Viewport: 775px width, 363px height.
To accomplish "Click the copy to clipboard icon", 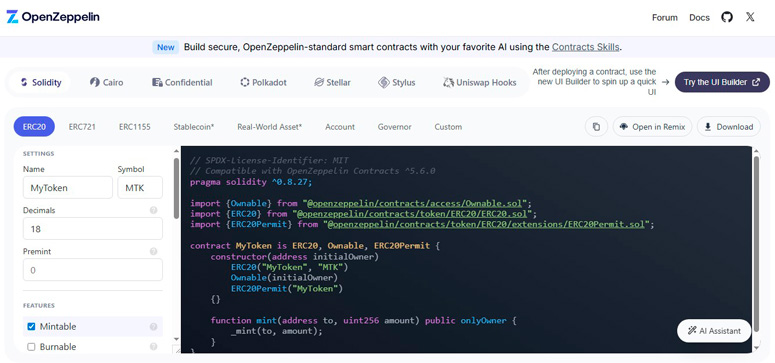I will pos(596,127).
